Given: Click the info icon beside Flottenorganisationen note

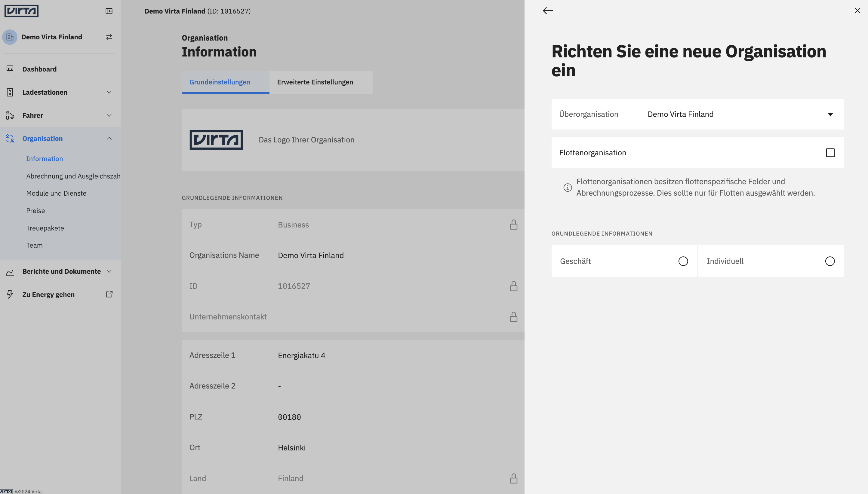Looking at the screenshot, I should (568, 188).
